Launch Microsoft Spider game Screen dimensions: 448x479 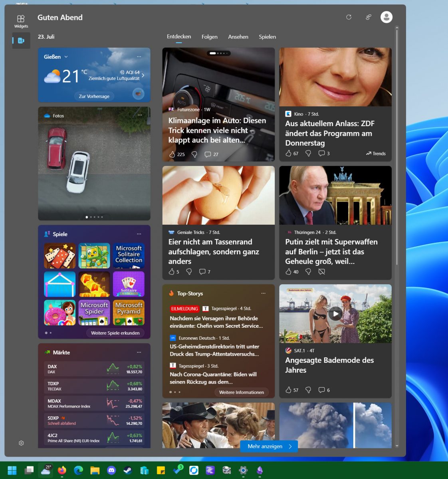tap(94, 312)
